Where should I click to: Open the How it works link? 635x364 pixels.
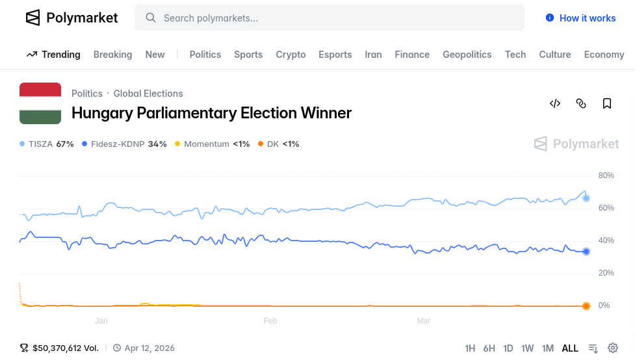[x=588, y=18]
